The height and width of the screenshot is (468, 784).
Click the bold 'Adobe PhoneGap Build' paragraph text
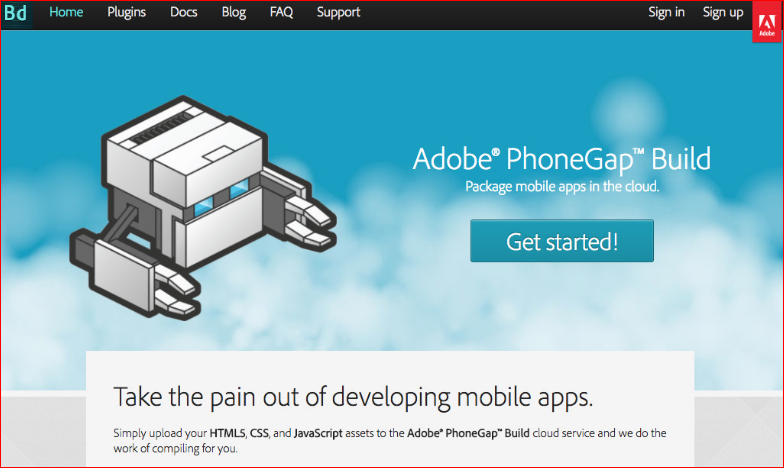468,433
